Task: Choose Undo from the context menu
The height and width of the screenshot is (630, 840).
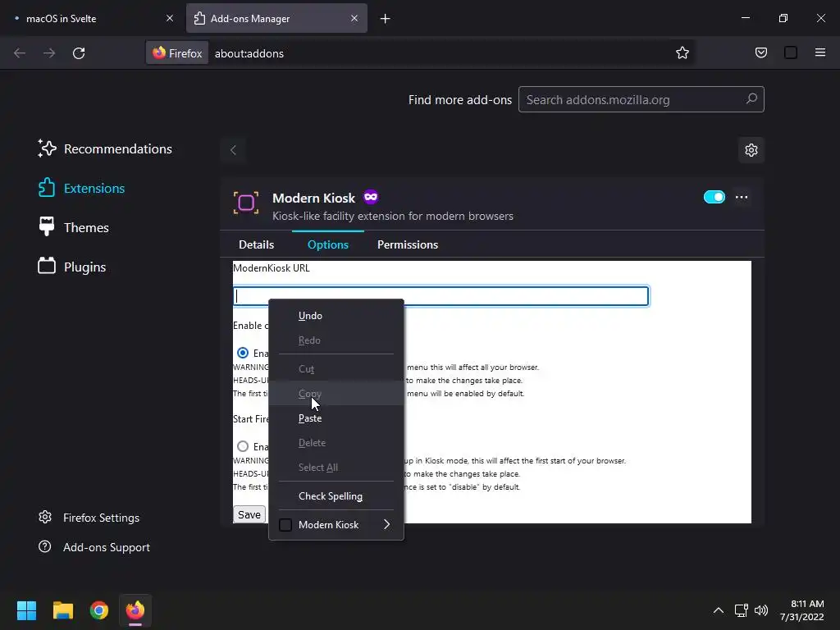Action: click(x=336, y=316)
